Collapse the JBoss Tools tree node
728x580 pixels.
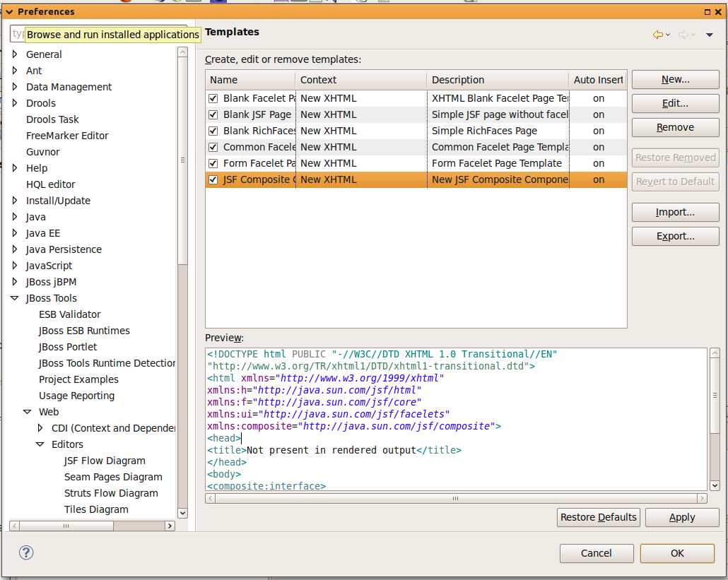(15, 298)
